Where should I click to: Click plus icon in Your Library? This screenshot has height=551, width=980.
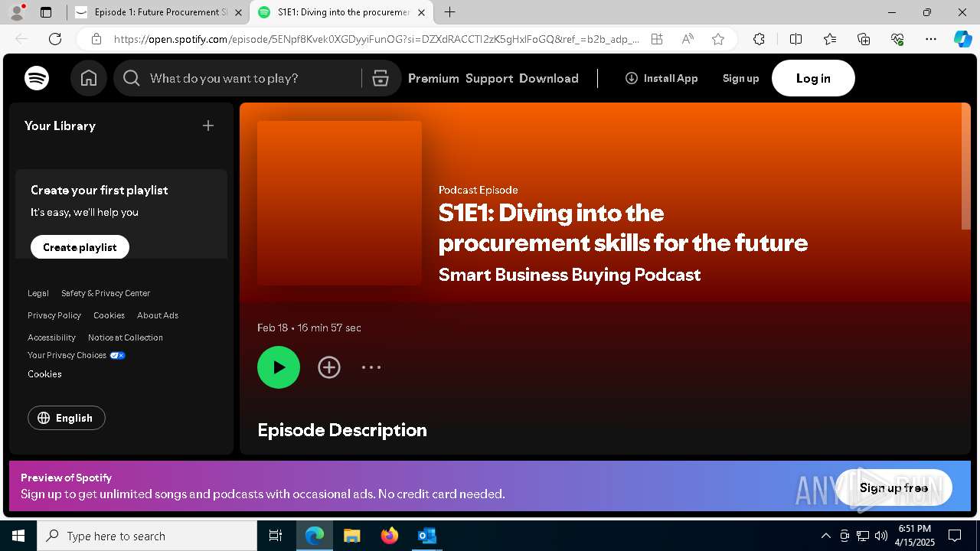(x=208, y=126)
